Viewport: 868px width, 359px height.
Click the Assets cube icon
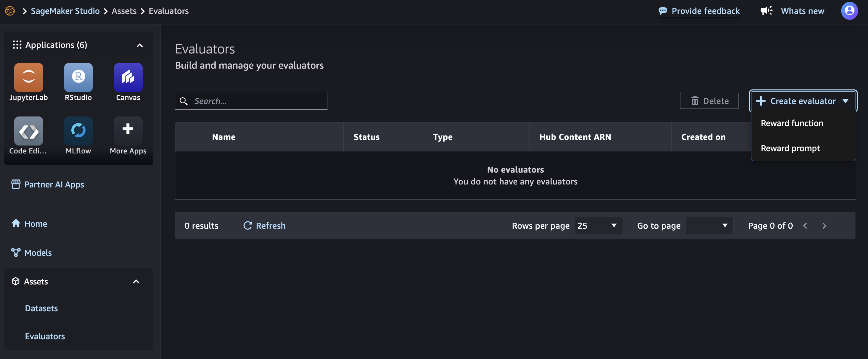[x=16, y=281]
